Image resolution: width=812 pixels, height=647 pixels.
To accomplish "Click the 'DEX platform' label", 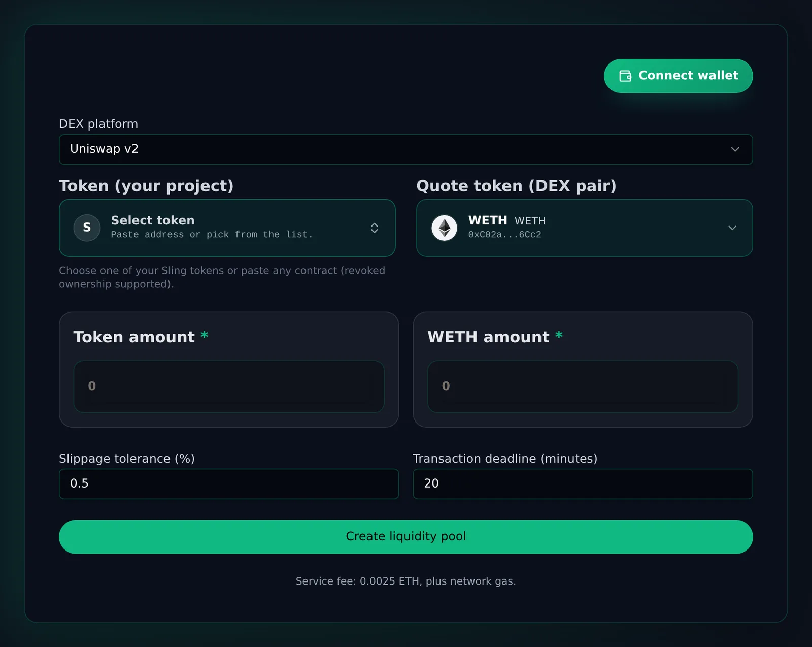I will tap(98, 124).
